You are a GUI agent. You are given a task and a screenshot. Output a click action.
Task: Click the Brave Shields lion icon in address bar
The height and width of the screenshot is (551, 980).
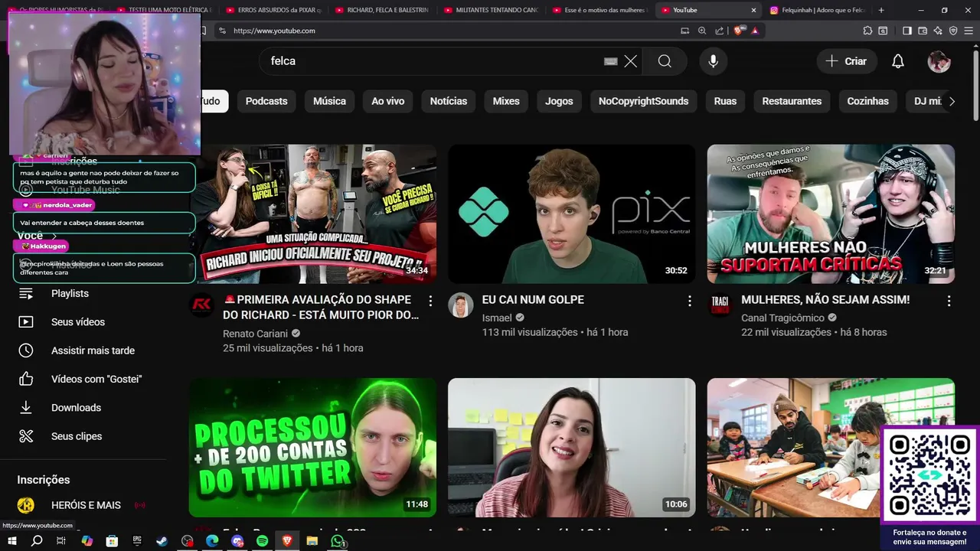tap(738, 31)
